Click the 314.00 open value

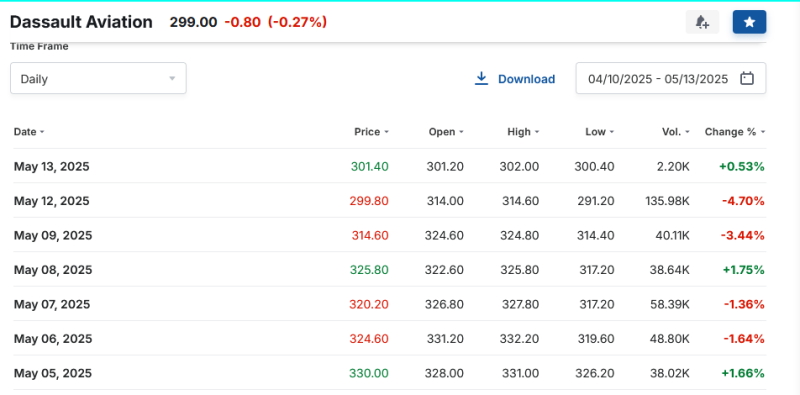[445, 201]
